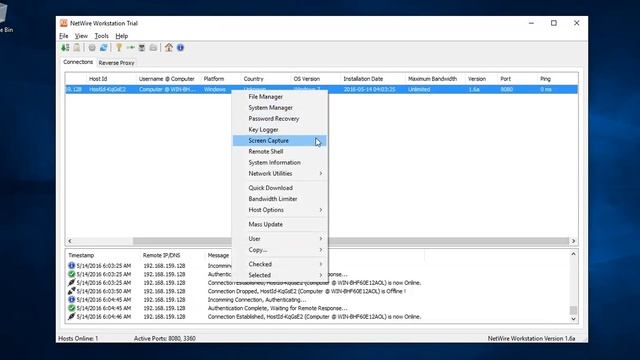Select Key Logger in the context menu
This screenshot has height=360, width=640.
tap(280, 130)
